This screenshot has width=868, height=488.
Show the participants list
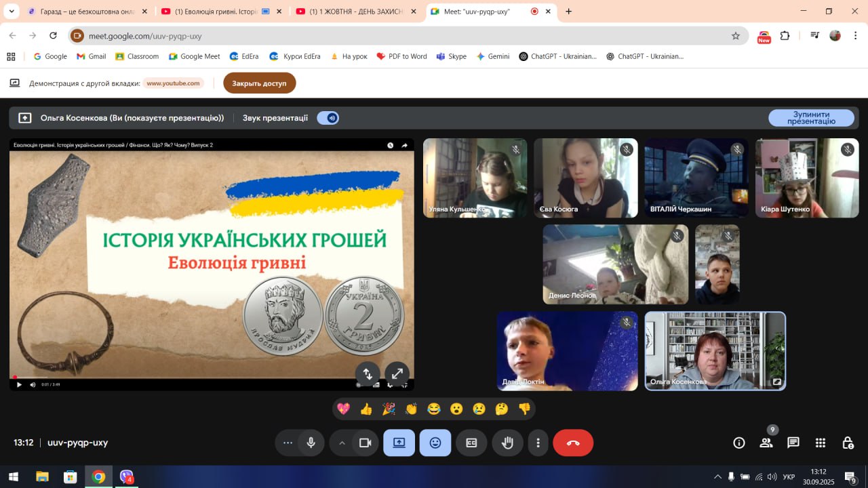coord(766,443)
